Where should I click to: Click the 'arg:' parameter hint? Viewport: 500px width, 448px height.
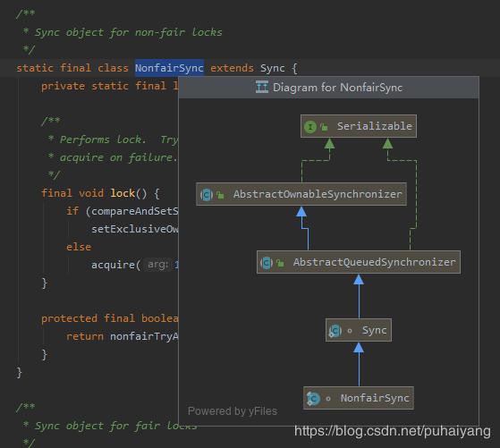[x=158, y=265]
